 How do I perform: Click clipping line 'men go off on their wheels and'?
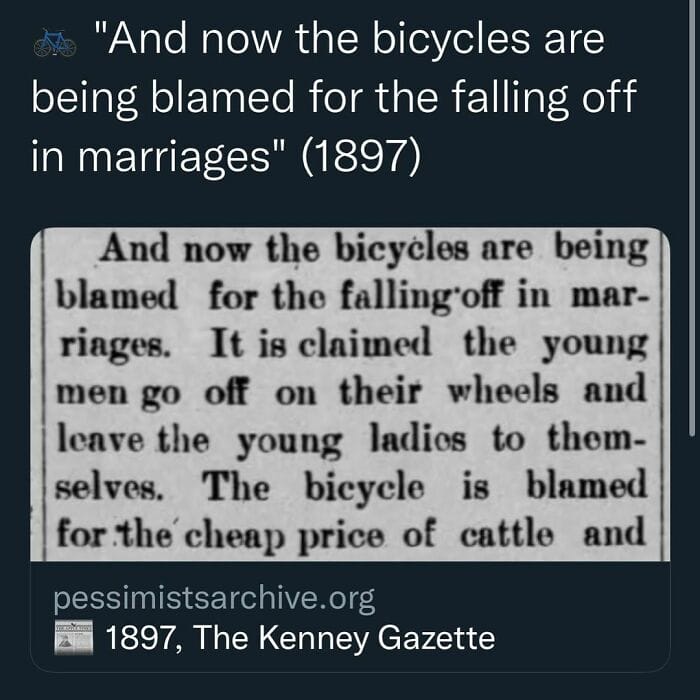pyautogui.click(x=351, y=392)
